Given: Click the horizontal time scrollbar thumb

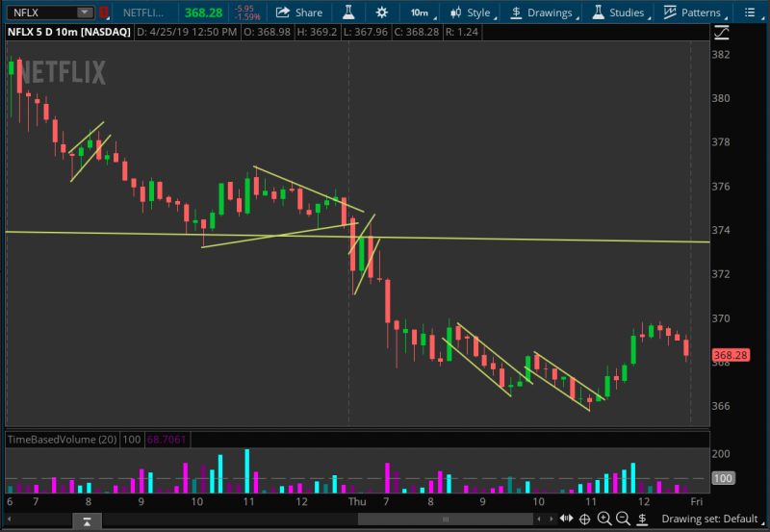Looking at the screenshot, I should 452,519.
